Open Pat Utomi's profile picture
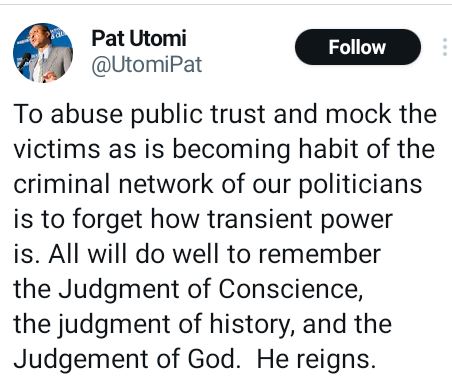The image size is (452, 388). tap(43, 53)
